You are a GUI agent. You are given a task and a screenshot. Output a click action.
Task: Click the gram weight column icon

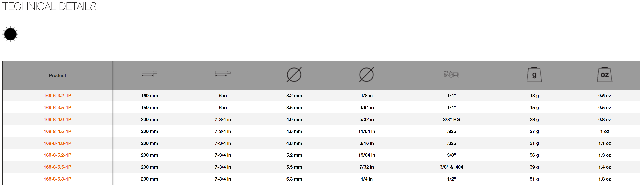(x=534, y=74)
